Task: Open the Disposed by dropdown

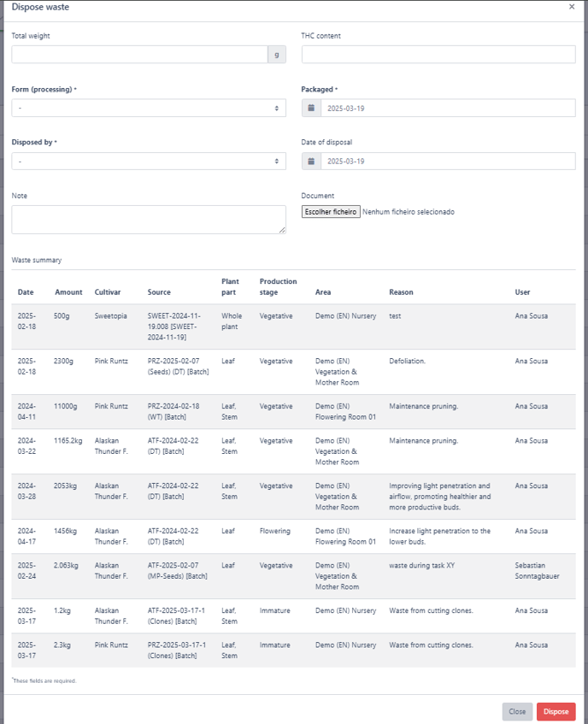Action: pos(149,162)
